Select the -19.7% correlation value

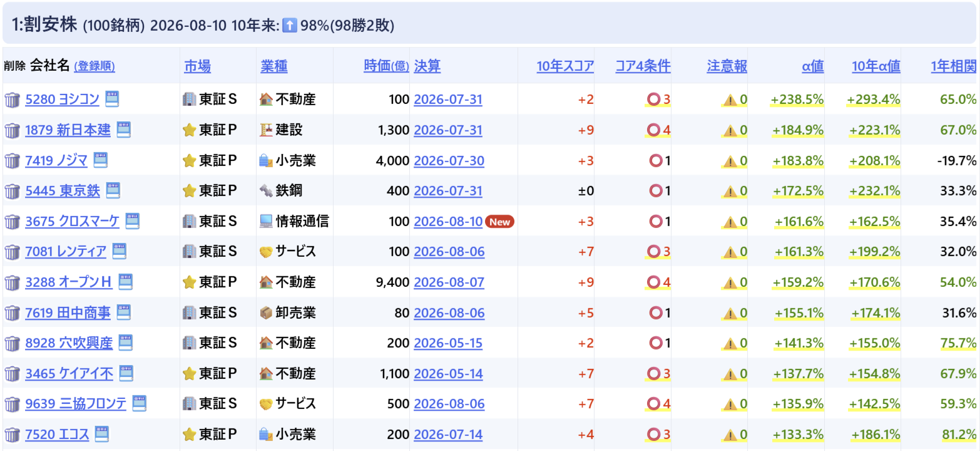[957, 160]
